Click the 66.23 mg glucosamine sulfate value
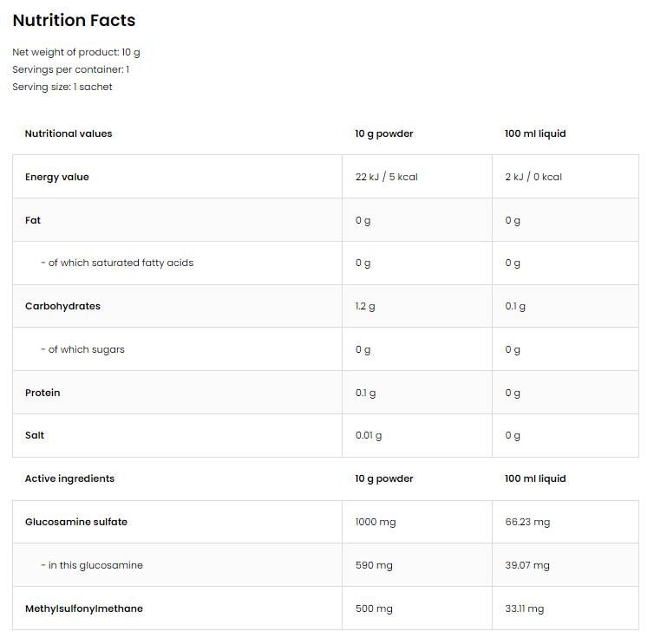 point(527,522)
